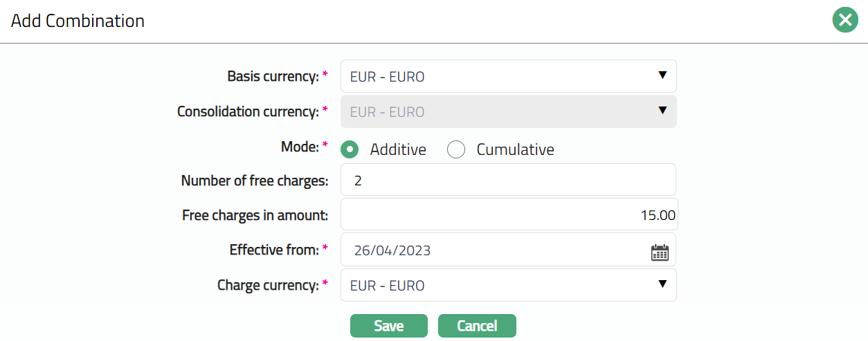Click the Add Combination dialog title
The image size is (868, 341).
pyautogui.click(x=78, y=21)
